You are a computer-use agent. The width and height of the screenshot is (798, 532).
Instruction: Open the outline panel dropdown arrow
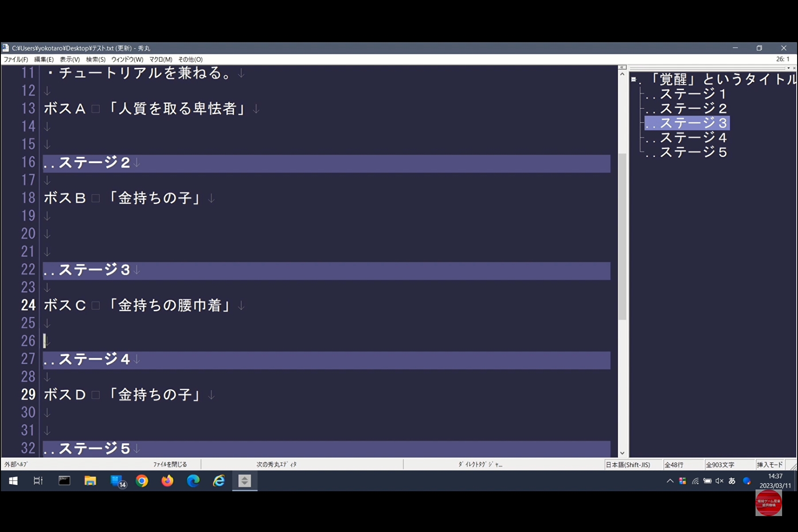[788, 68]
